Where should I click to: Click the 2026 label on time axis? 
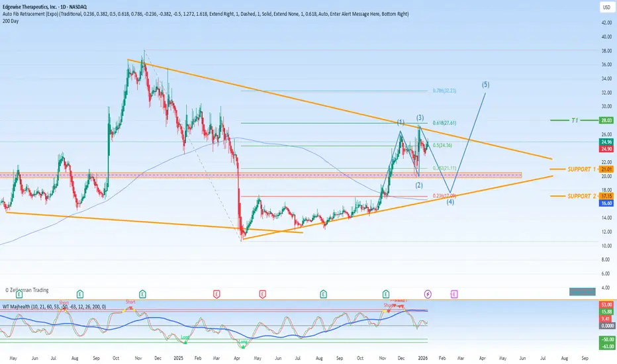click(422, 358)
